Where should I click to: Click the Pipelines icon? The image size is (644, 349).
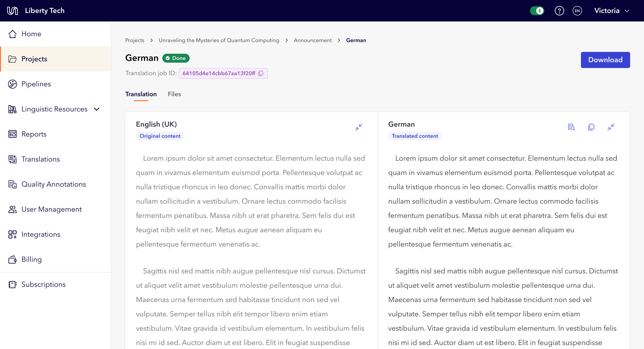tap(12, 84)
